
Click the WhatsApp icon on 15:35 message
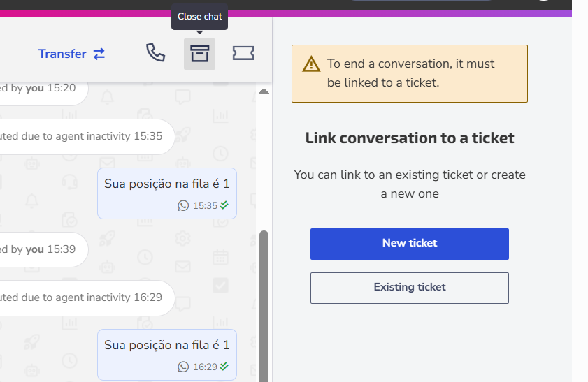[x=183, y=205]
